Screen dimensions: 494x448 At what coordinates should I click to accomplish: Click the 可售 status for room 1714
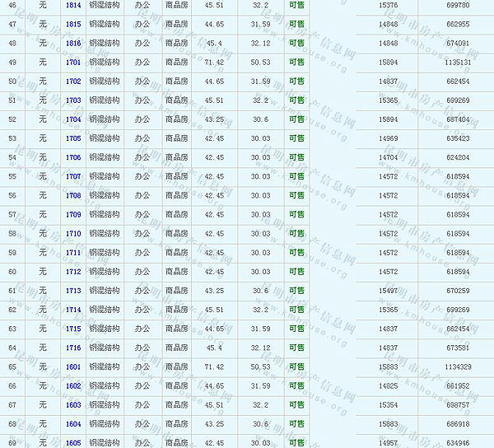coord(296,310)
